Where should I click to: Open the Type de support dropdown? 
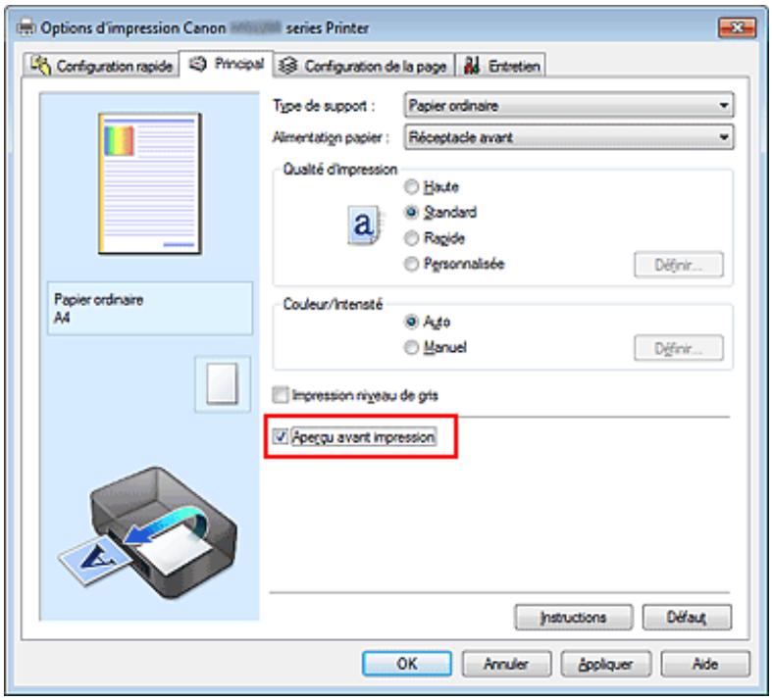coord(569,105)
